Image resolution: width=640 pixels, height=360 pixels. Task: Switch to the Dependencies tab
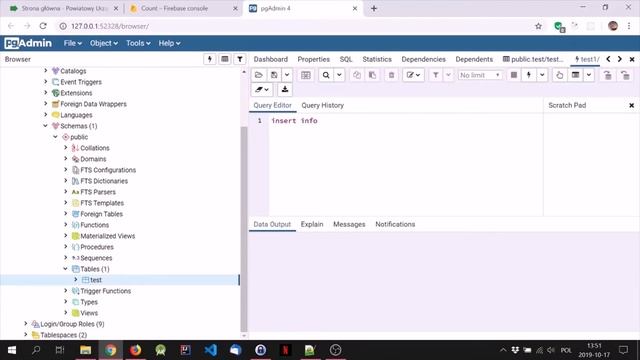coord(423,59)
